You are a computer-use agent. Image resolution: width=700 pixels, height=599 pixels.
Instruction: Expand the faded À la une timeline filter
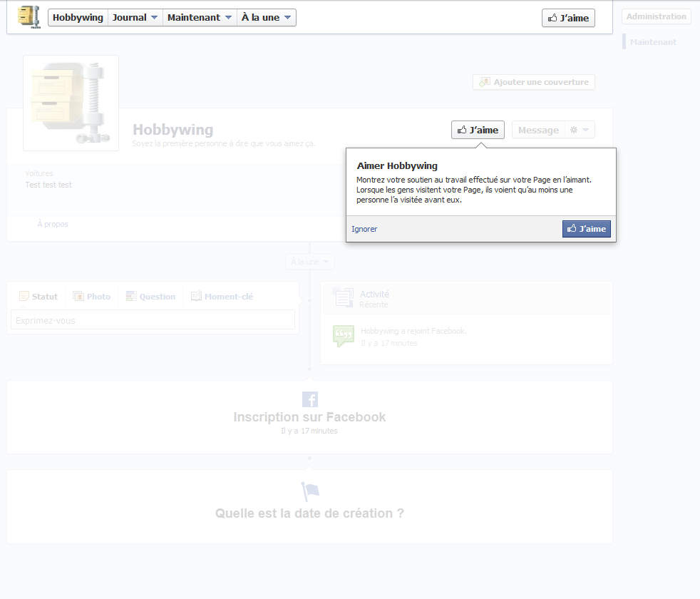[x=310, y=262]
